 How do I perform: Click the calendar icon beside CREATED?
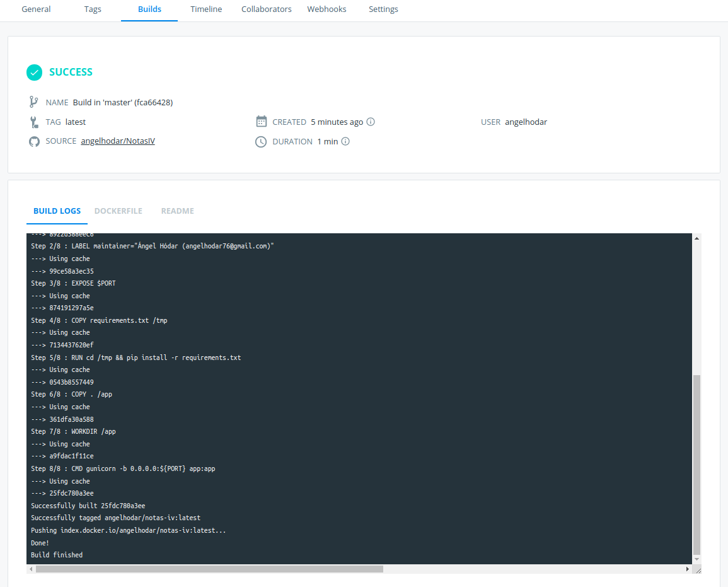(262, 121)
